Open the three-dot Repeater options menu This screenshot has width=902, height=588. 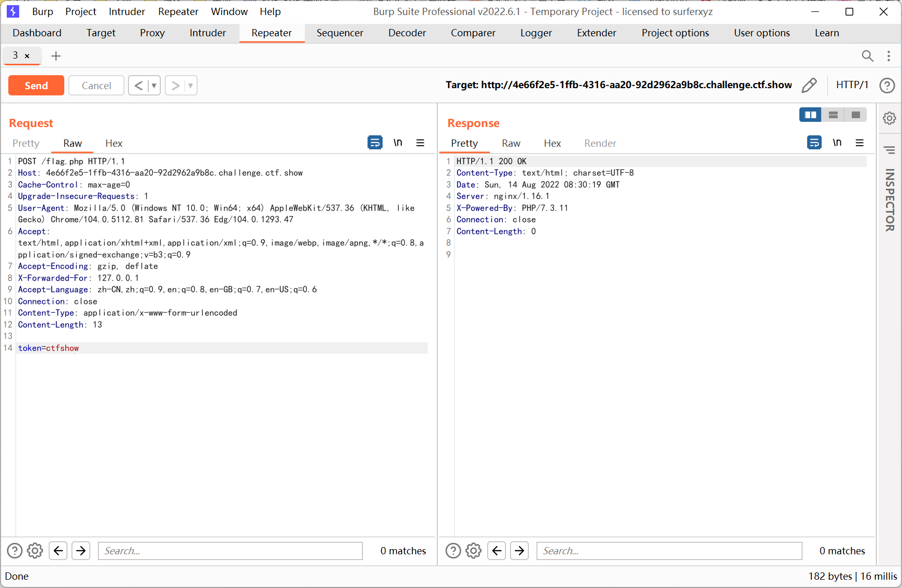click(889, 56)
